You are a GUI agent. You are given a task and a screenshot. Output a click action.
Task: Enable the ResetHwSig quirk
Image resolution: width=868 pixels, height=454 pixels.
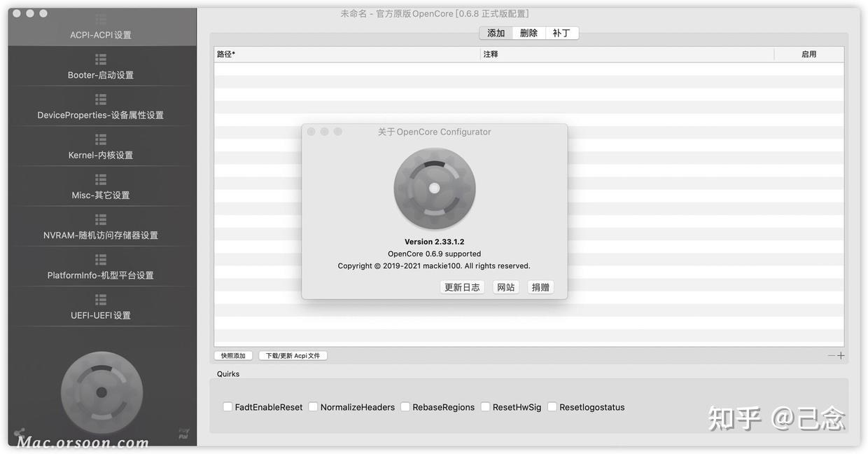point(485,407)
